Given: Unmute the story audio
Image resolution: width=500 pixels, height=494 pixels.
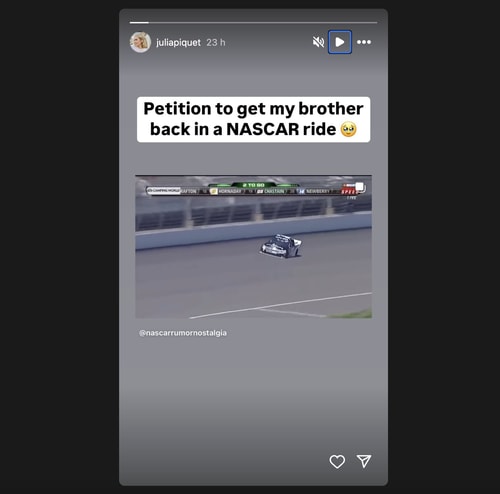Looking at the screenshot, I should click(318, 42).
